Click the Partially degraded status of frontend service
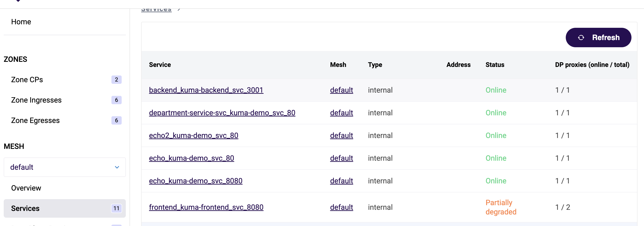Image resolution: width=644 pixels, height=226 pixels. click(500, 207)
